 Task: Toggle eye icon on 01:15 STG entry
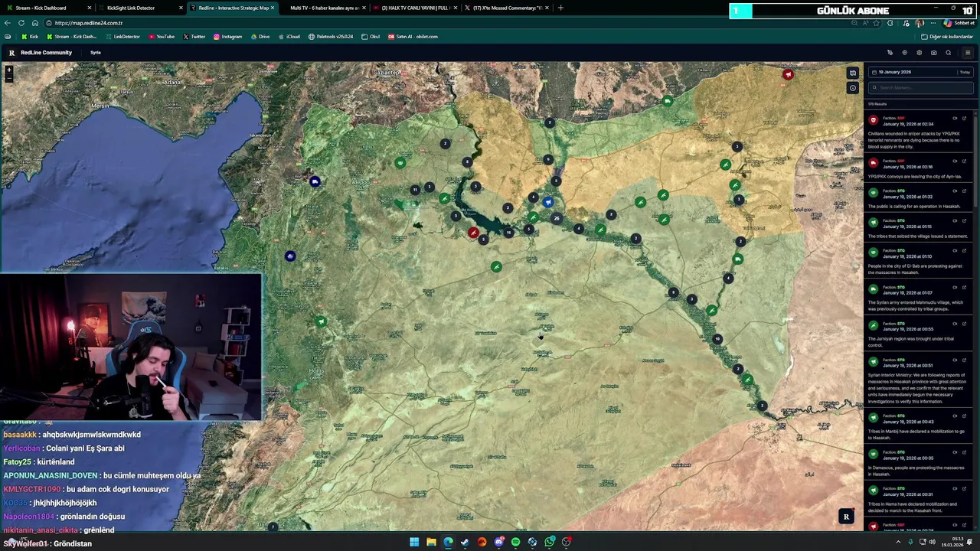pos(955,221)
